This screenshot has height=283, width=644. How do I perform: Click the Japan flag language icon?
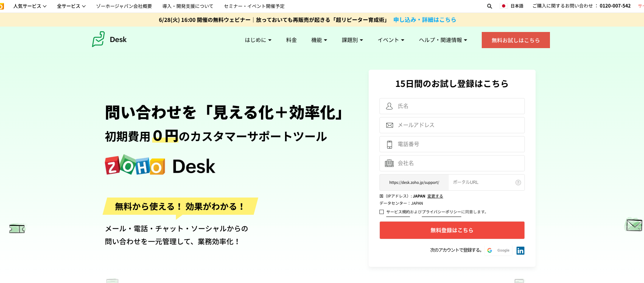click(504, 6)
